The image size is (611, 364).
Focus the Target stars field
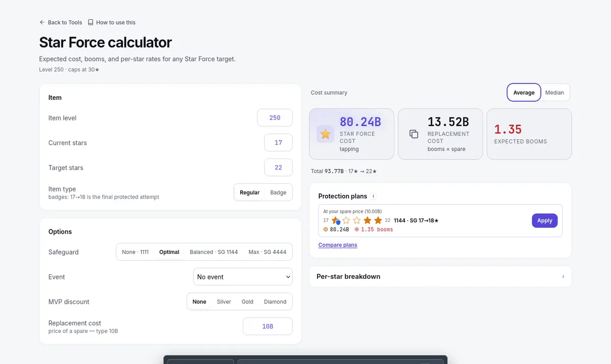tap(279, 167)
